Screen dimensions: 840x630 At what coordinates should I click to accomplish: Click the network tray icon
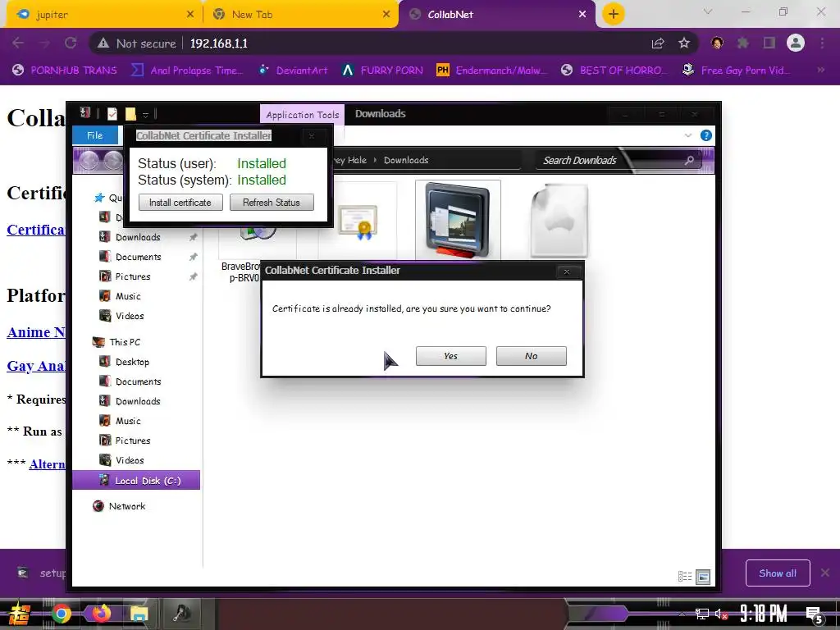point(701,614)
